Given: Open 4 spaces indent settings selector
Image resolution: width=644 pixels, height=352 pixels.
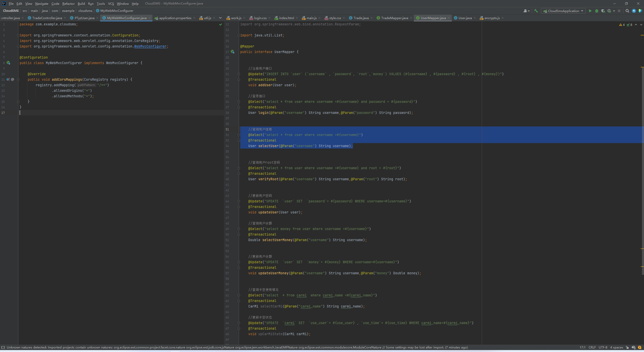Looking at the screenshot, I should (x=616, y=347).
